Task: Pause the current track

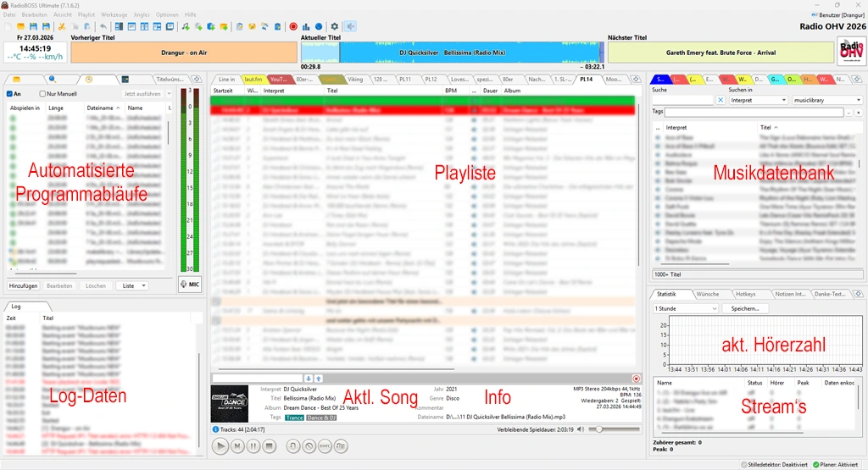Action: pyautogui.click(x=253, y=445)
